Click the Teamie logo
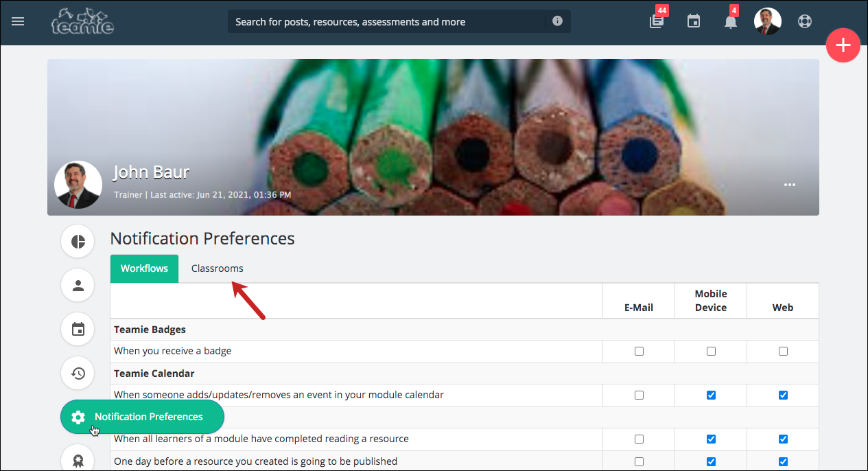 click(x=82, y=21)
